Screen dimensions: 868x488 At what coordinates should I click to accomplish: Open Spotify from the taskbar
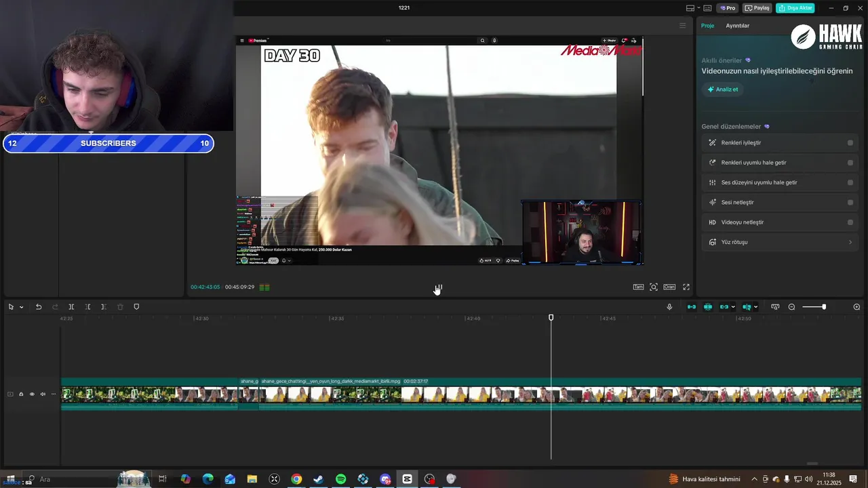pyautogui.click(x=340, y=479)
